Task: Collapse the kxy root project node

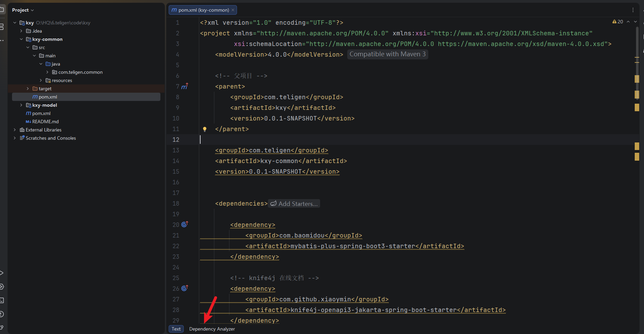Action: point(15,23)
